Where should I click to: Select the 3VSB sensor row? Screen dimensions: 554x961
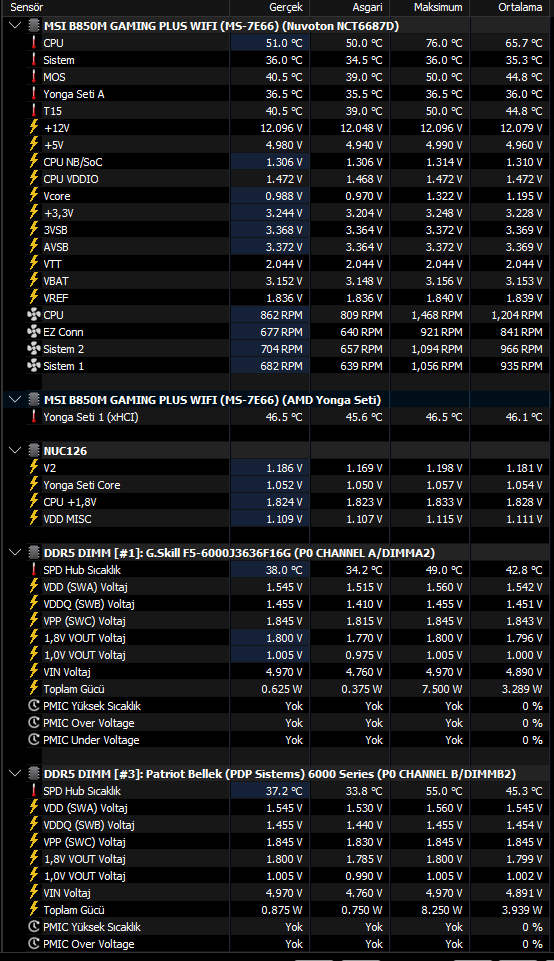pyautogui.click(x=275, y=230)
